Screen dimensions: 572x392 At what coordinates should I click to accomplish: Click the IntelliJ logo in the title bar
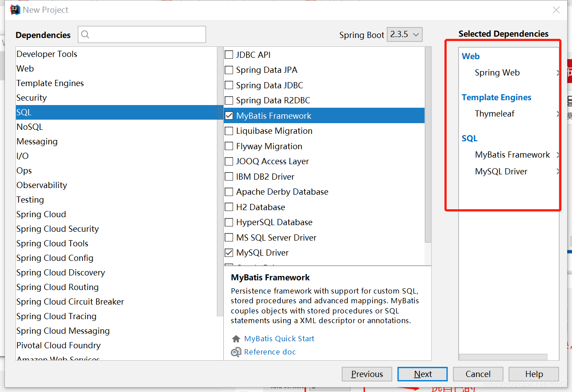coord(15,10)
